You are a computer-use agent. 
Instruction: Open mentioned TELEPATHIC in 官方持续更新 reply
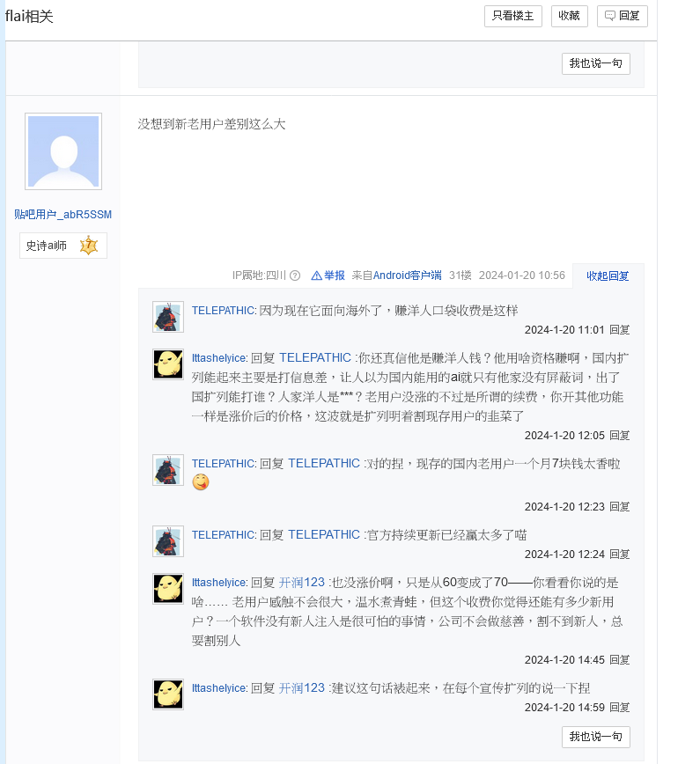324,535
